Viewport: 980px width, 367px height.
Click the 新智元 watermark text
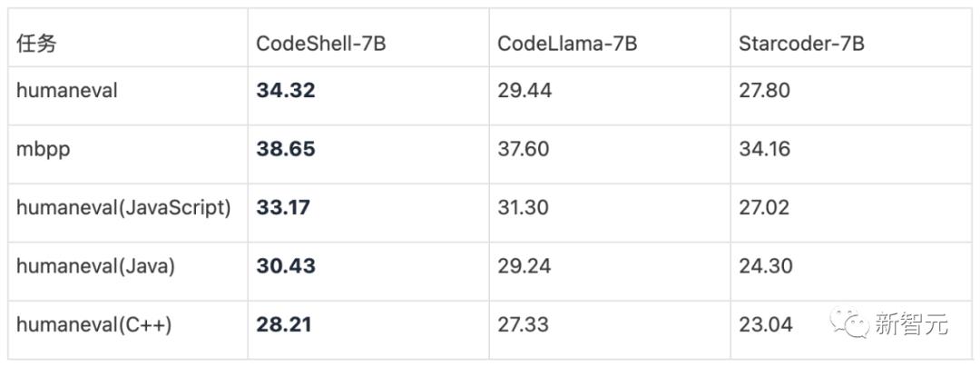tap(910, 322)
